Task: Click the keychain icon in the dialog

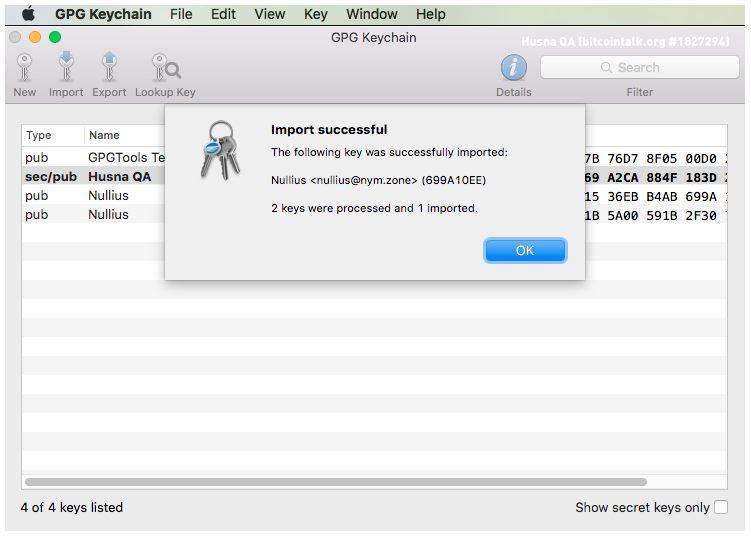Action: [220, 150]
